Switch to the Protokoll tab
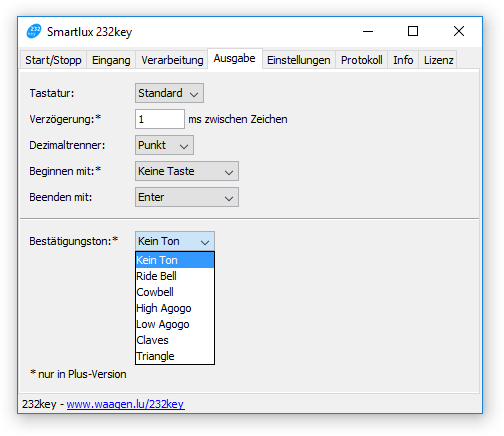Image resolution: width=504 pixels, height=436 pixels. (x=361, y=60)
